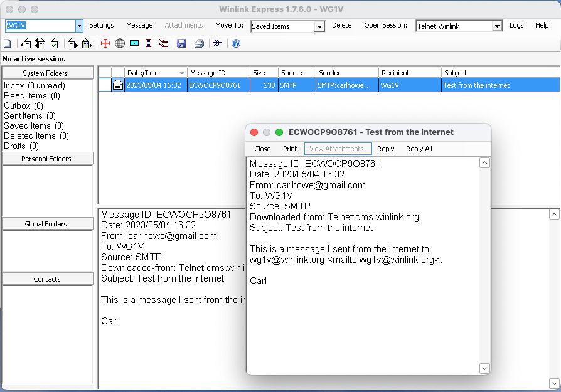Click the blue floppy disk save icon

pos(181,43)
